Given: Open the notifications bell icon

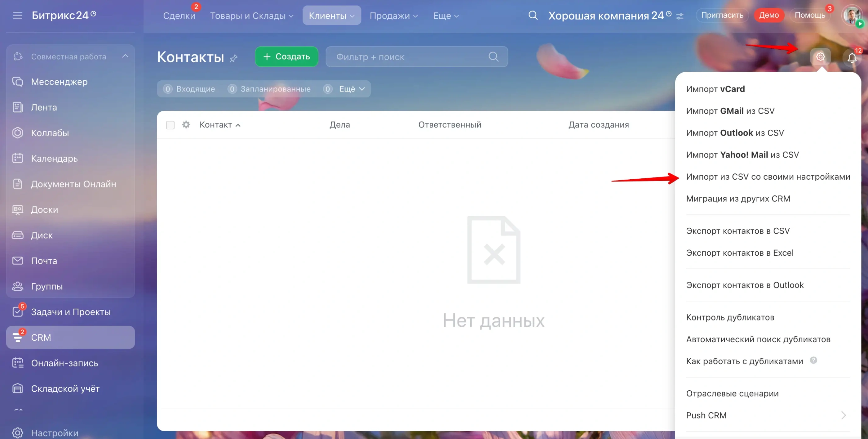Looking at the screenshot, I should (852, 58).
